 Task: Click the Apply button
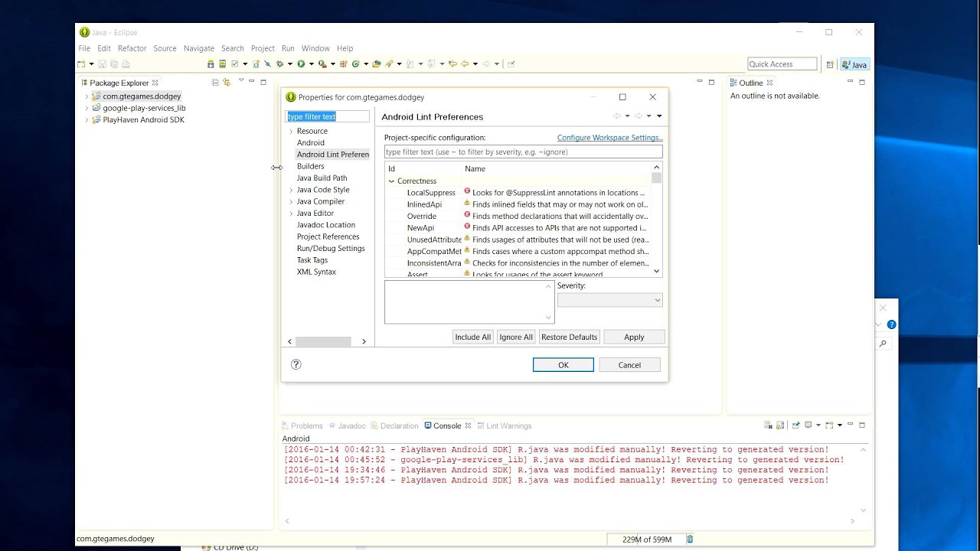634,337
